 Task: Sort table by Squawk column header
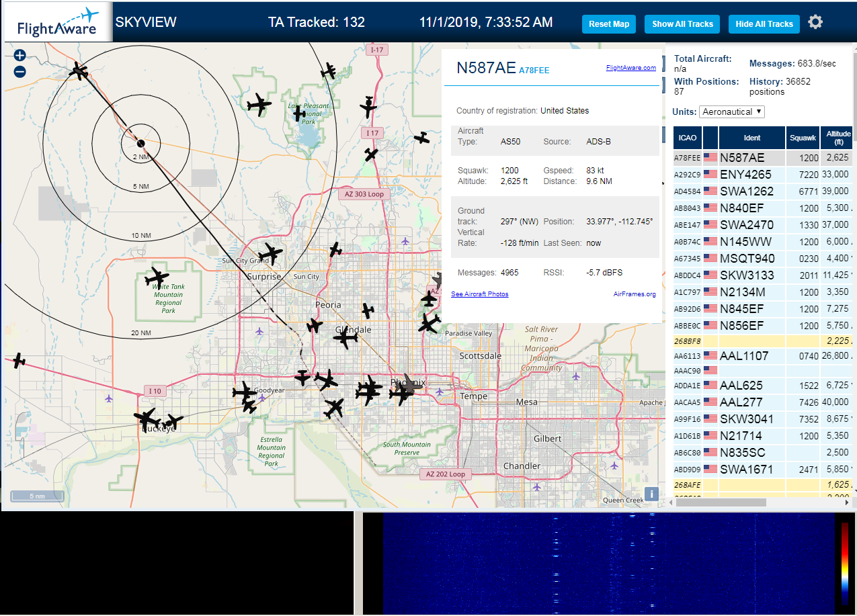click(x=803, y=138)
